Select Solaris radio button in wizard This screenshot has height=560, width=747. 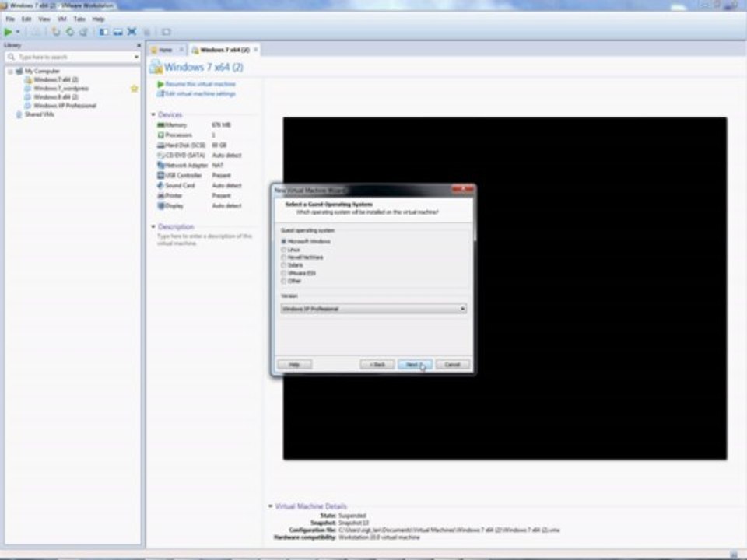284,265
